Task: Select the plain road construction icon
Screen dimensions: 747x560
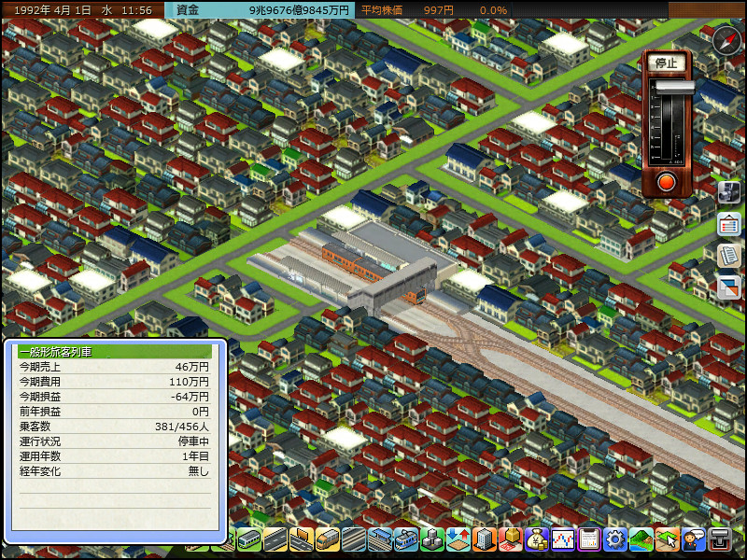Action: click(275, 539)
